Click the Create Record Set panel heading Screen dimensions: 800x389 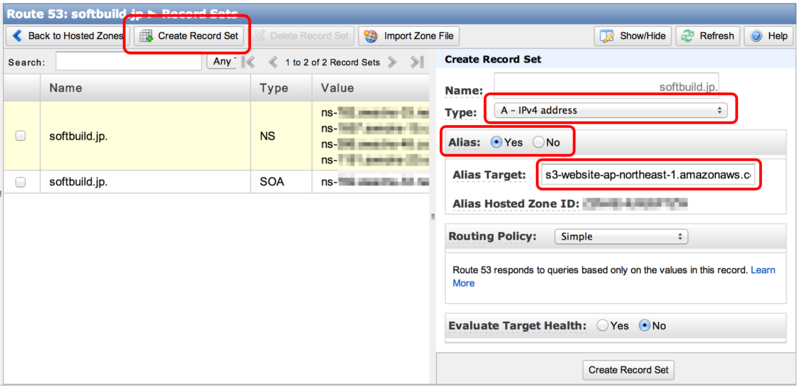493,60
